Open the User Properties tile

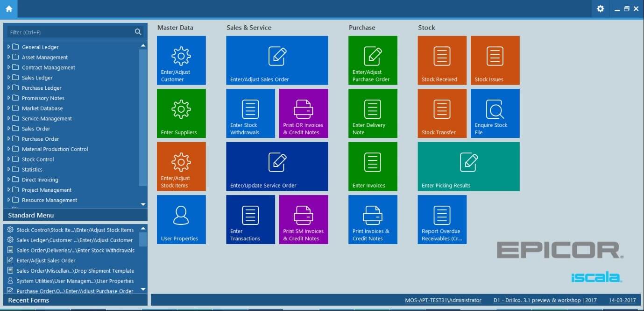181,219
